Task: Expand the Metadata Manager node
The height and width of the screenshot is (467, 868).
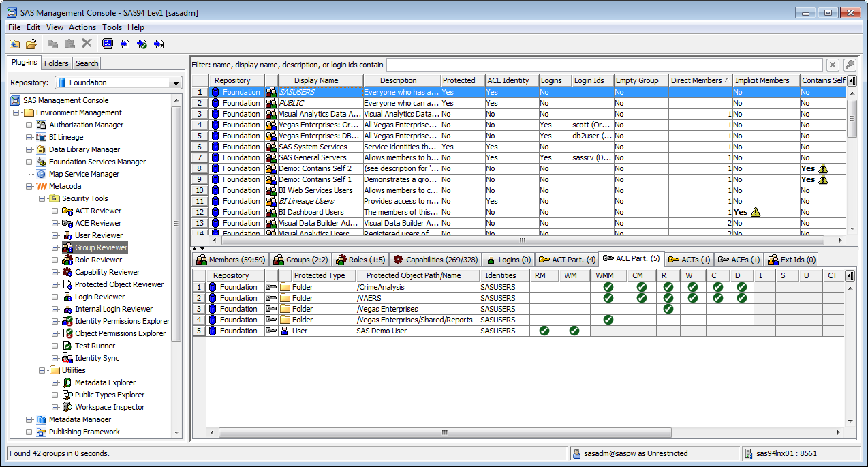Action: (x=29, y=419)
